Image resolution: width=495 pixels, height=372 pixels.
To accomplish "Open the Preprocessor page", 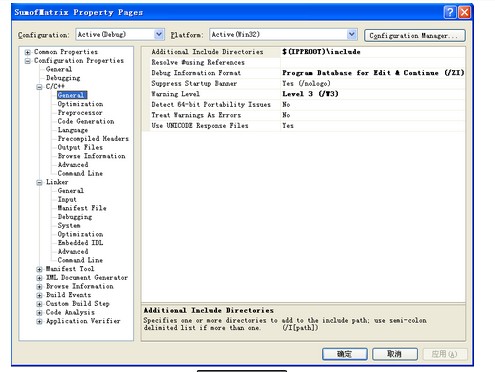I will pyautogui.click(x=80, y=112).
